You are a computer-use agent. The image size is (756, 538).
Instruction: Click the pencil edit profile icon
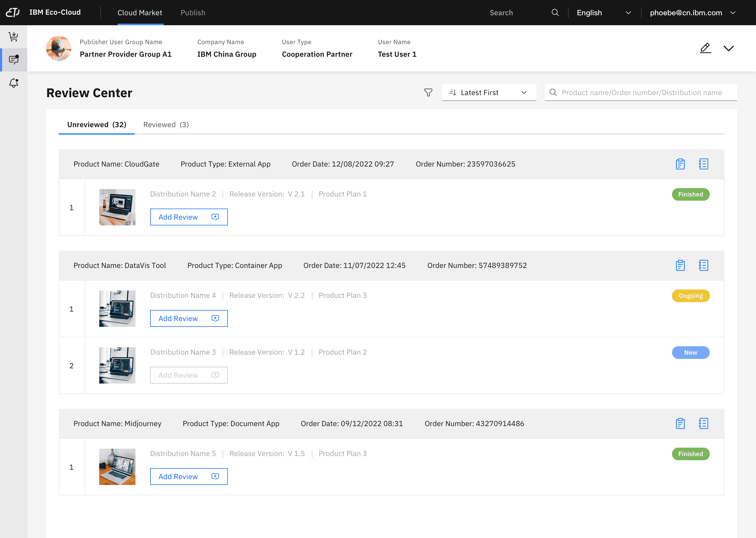point(705,48)
